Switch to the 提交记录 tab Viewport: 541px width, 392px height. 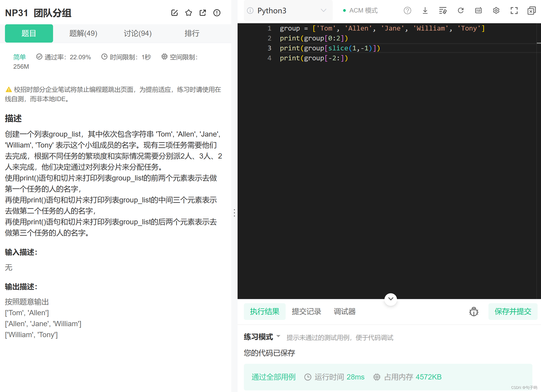tap(307, 312)
